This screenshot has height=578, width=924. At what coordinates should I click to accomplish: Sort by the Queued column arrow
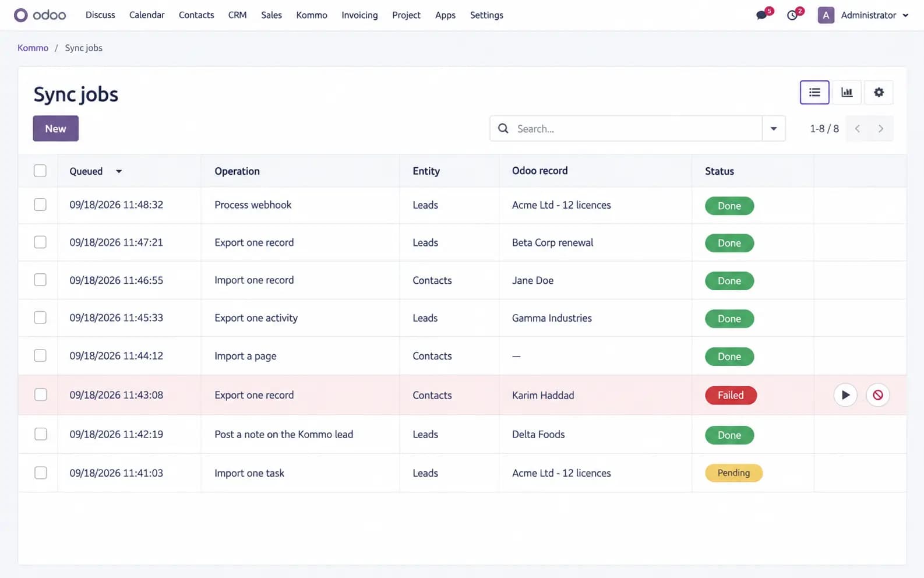pyautogui.click(x=119, y=171)
